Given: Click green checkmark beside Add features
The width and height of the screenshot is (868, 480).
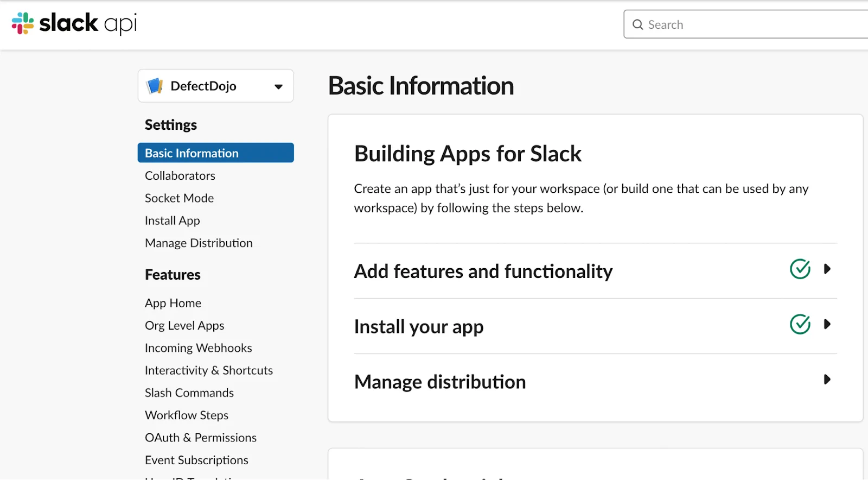Looking at the screenshot, I should (x=800, y=269).
